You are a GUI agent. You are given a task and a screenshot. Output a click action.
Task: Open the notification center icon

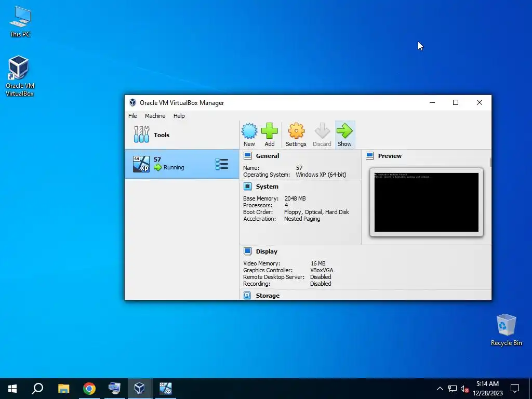[515, 389]
